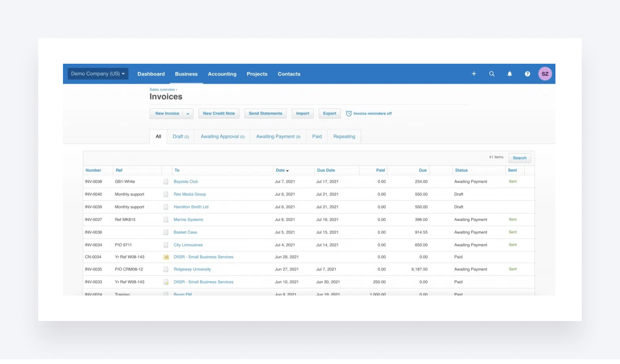Sort by the Due Date column header
The height and width of the screenshot is (364, 620).
pos(326,170)
